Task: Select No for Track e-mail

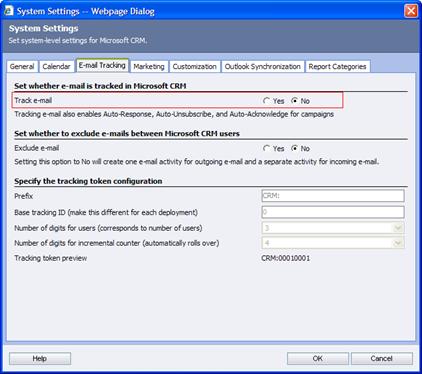Action: (x=294, y=101)
